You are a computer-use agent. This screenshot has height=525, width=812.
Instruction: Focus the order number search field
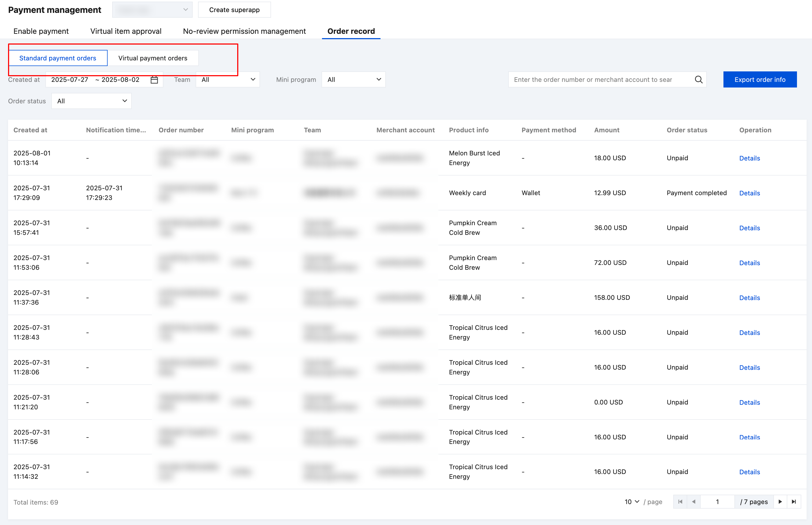pyautogui.click(x=600, y=80)
